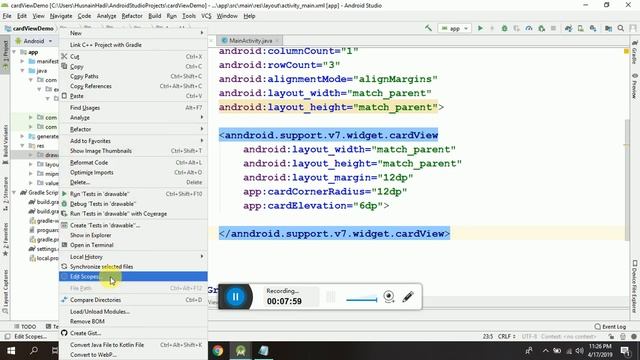Collapse the java folder in project tree
This screenshot has width=640, height=360.
[x=23, y=71]
